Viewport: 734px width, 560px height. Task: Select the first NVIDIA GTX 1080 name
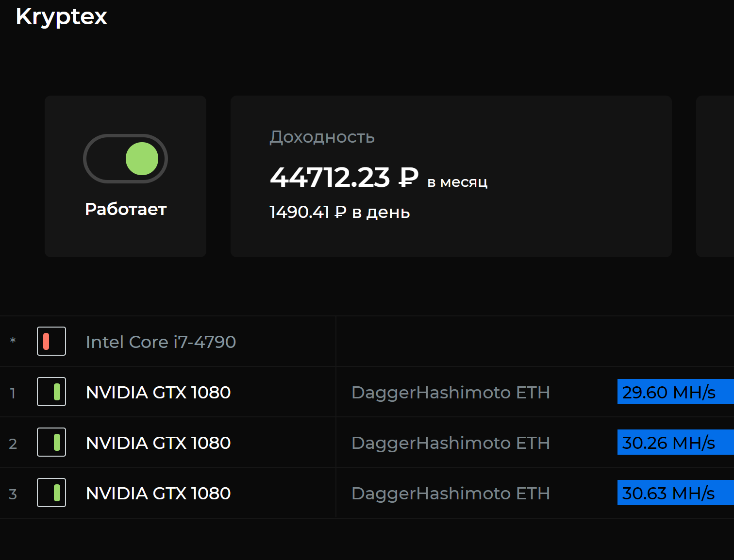(x=158, y=393)
